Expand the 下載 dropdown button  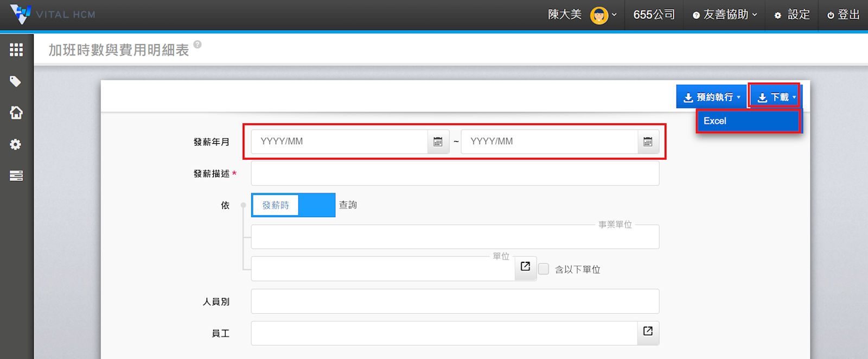click(775, 97)
